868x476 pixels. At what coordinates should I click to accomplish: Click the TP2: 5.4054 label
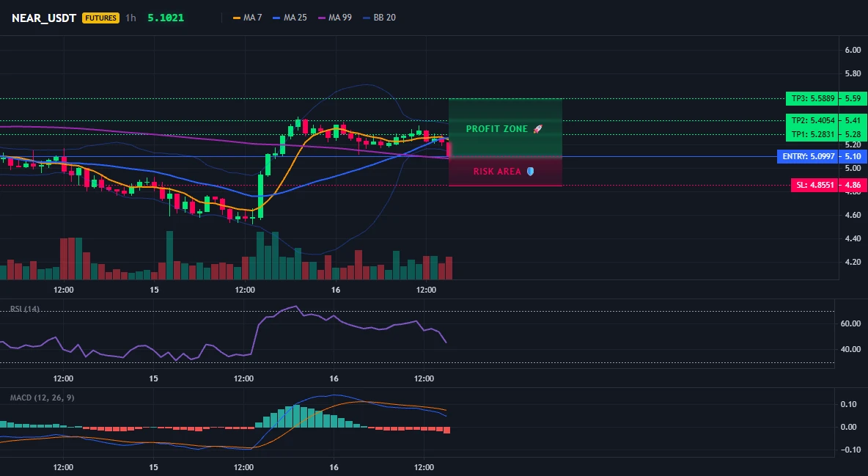pyautogui.click(x=812, y=120)
